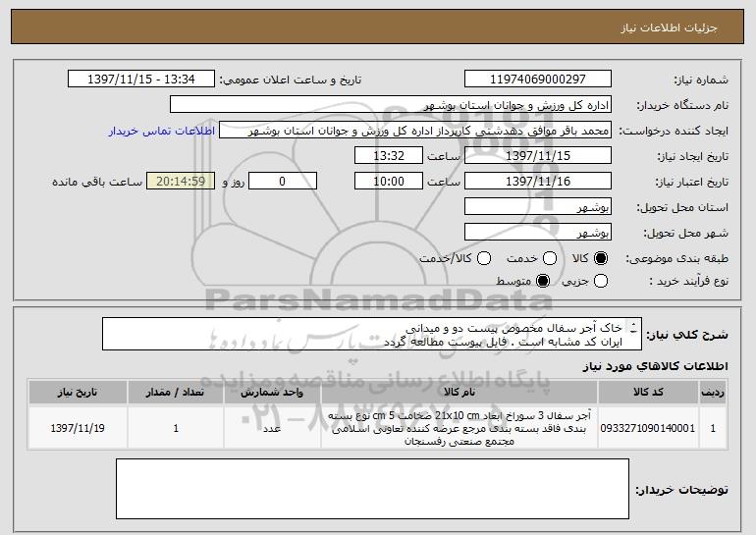Click the تعداد / مقدار column header
Screen dimensions: 756x535
[x=176, y=393]
